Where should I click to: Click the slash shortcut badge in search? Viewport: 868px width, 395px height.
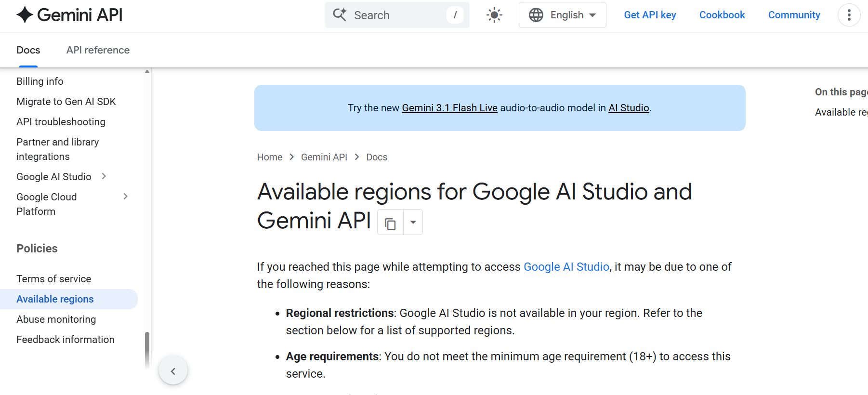tap(455, 15)
